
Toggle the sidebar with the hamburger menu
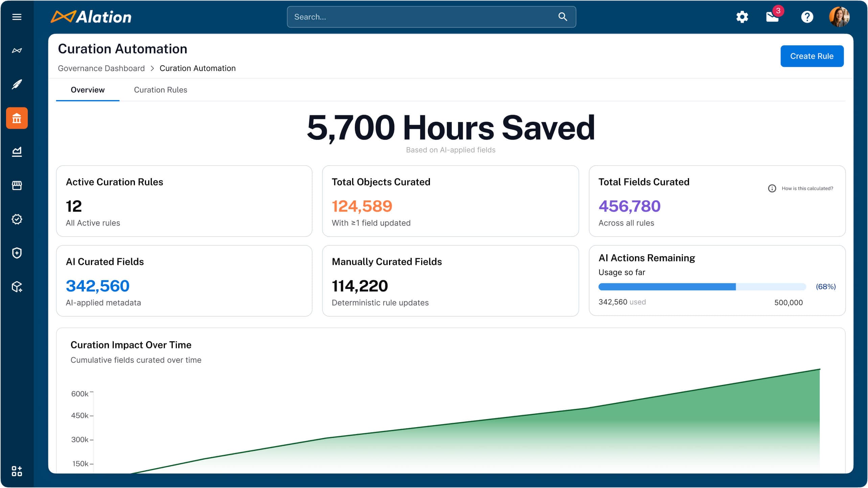17,17
